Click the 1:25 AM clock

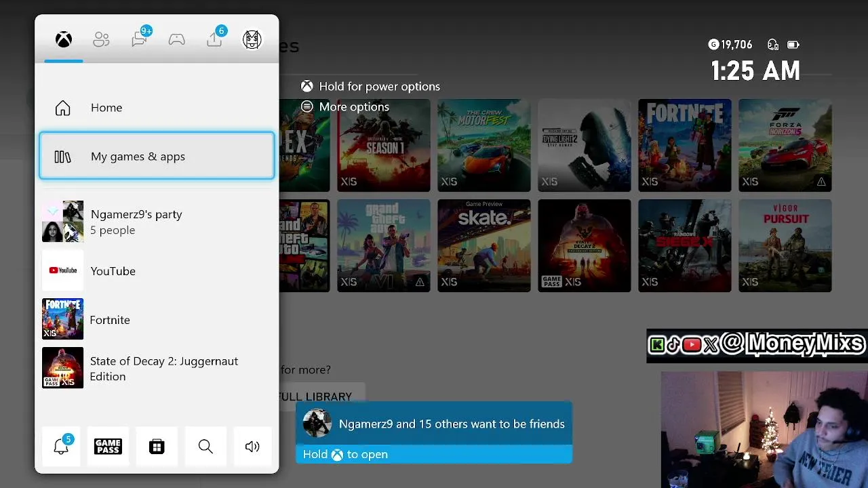755,70
